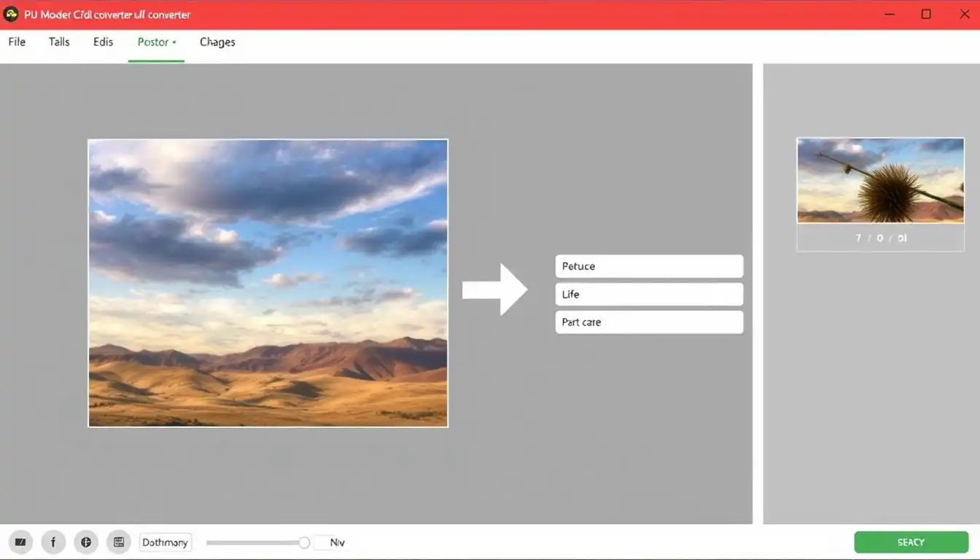The height and width of the screenshot is (560, 980).
Task: Select the Part care option field
Action: tap(649, 322)
